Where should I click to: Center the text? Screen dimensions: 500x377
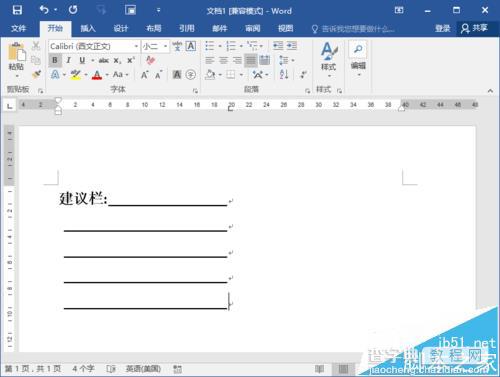(x=223, y=60)
